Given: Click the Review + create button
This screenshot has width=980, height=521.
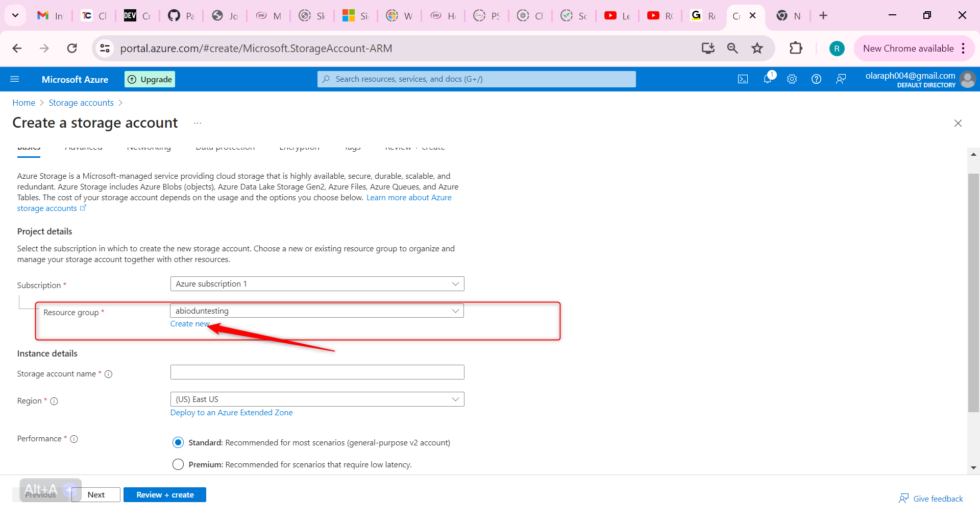Looking at the screenshot, I should tap(165, 495).
